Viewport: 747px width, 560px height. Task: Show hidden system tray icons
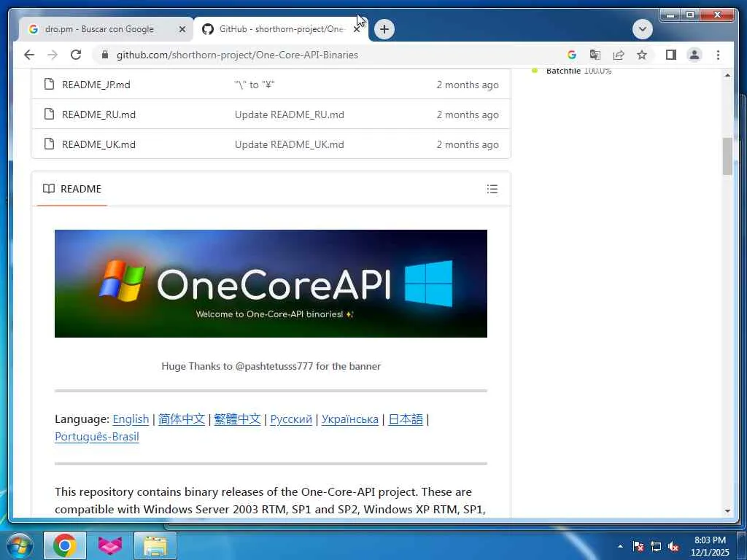pyautogui.click(x=620, y=546)
